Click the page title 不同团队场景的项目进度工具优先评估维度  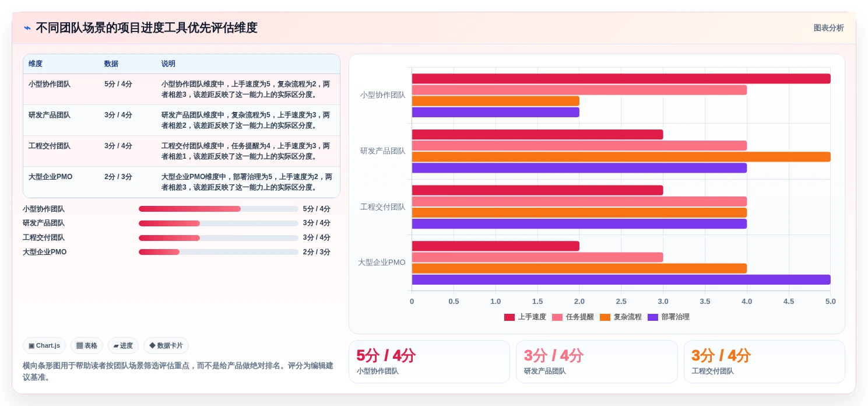point(146,28)
